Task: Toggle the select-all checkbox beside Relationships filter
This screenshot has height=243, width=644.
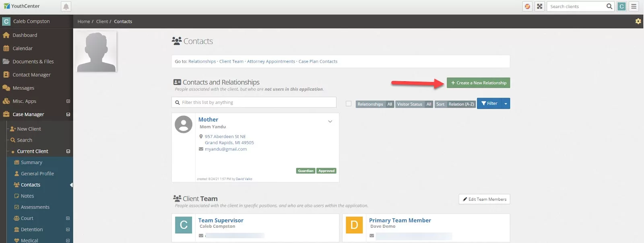Action: pos(349,104)
